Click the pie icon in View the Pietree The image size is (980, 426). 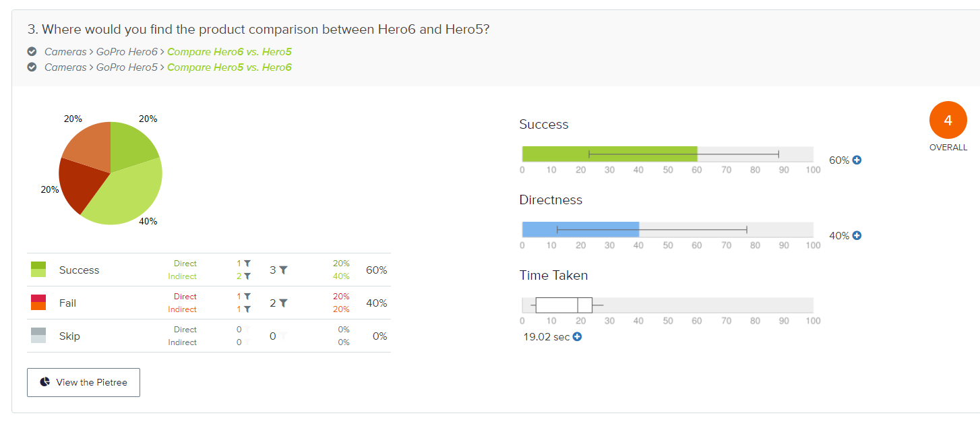[x=45, y=382]
